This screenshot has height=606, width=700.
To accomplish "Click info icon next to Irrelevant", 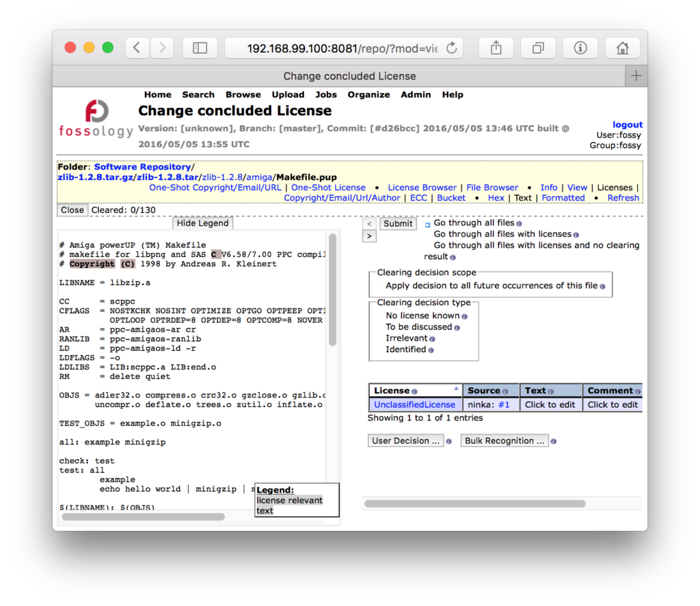I will pyautogui.click(x=432, y=339).
